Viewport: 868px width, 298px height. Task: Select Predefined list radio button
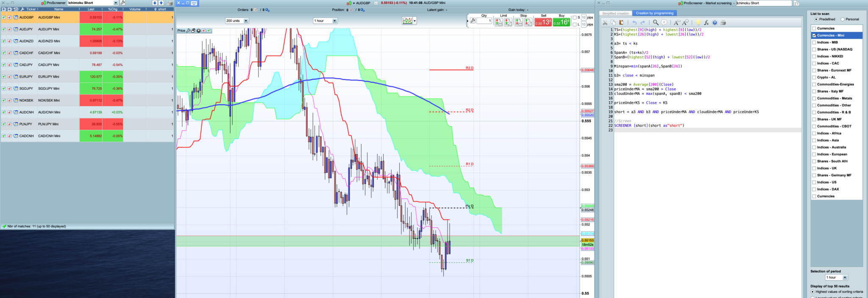(x=816, y=19)
